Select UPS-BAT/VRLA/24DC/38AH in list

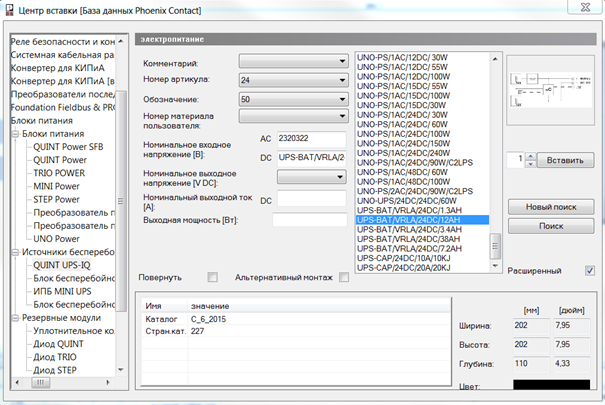[x=409, y=239]
